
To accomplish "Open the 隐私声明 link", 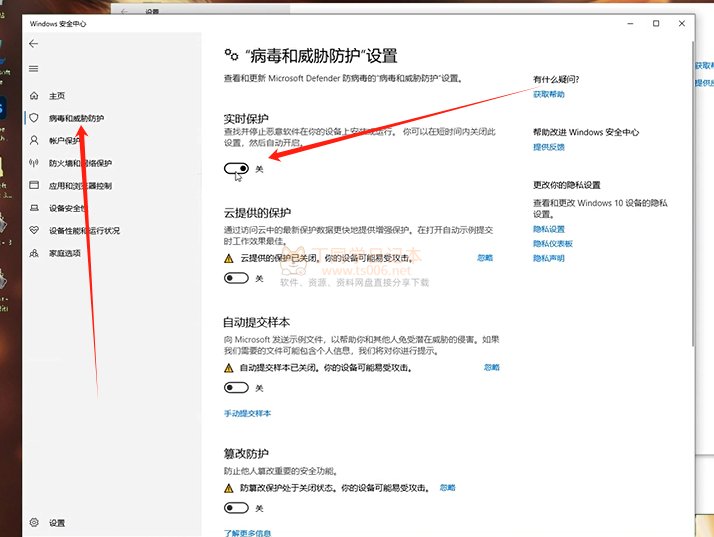I will (549, 258).
